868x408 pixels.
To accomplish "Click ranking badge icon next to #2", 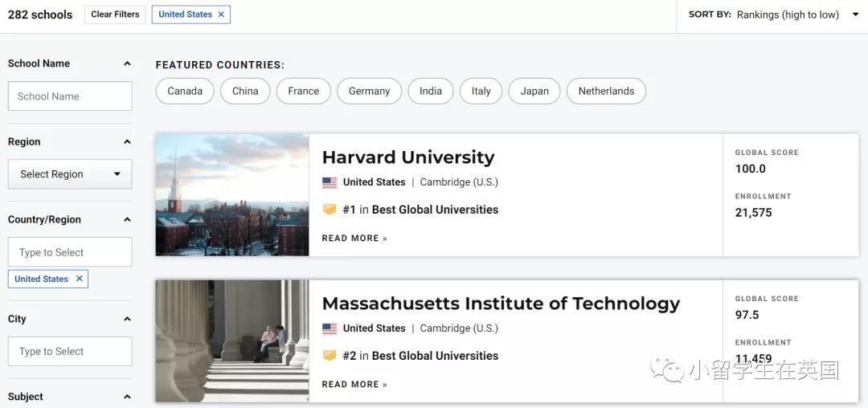I will pos(330,356).
